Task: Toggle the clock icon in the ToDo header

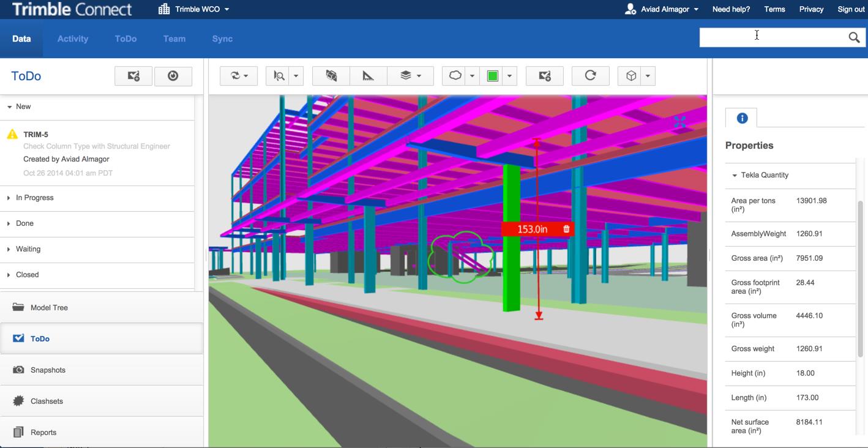Action: pos(173,75)
